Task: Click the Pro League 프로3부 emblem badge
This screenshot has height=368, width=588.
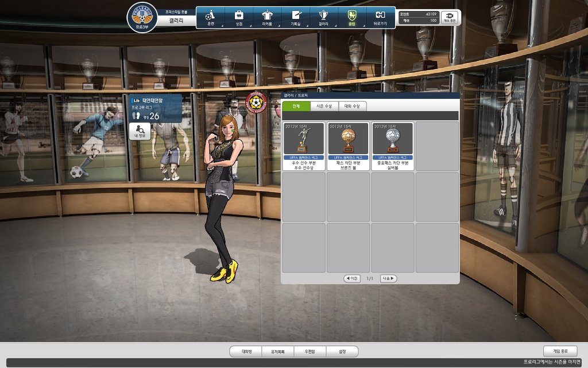Action: pyautogui.click(x=142, y=18)
